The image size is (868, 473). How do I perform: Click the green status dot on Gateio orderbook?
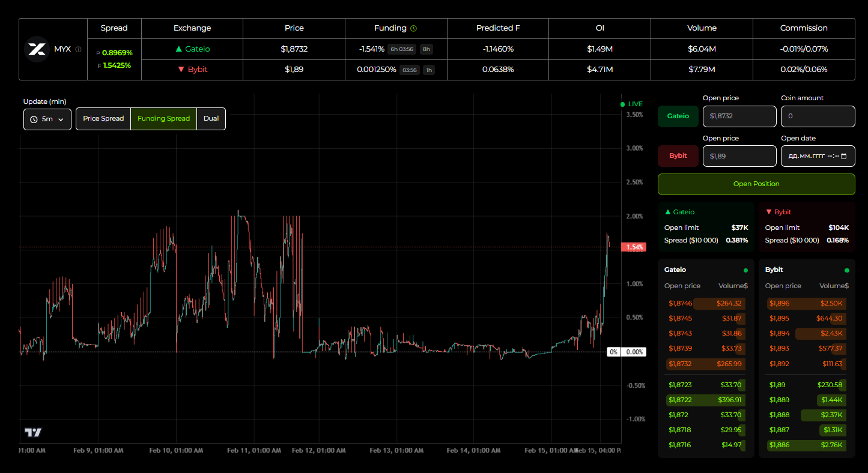pos(745,270)
